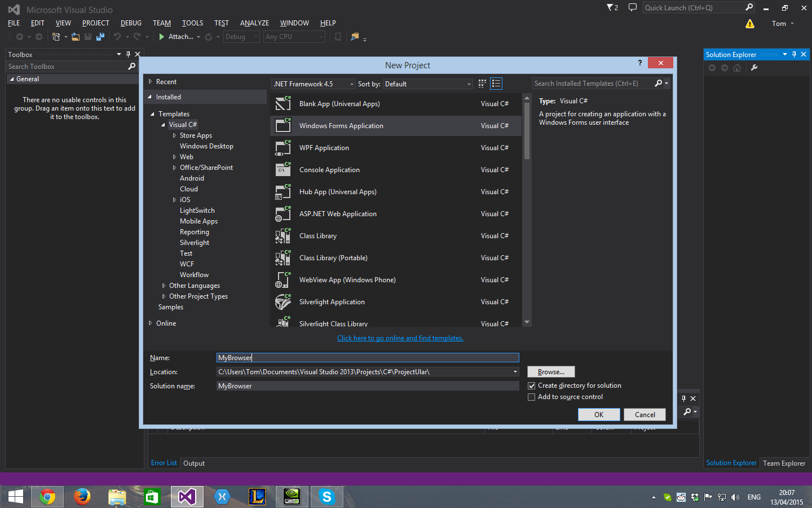The width and height of the screenshot is (812, 508).
Task: Click the go online and find templates link
Action: pyautogui.click(x=400, y=338)
